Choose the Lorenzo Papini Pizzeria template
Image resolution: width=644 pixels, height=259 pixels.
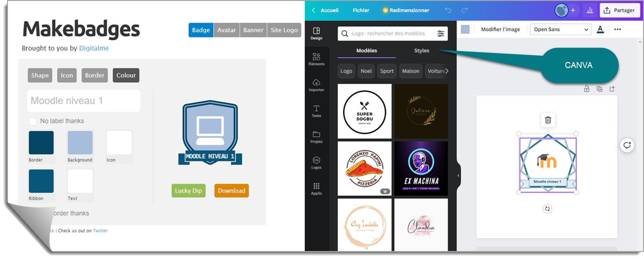[364, 168]
